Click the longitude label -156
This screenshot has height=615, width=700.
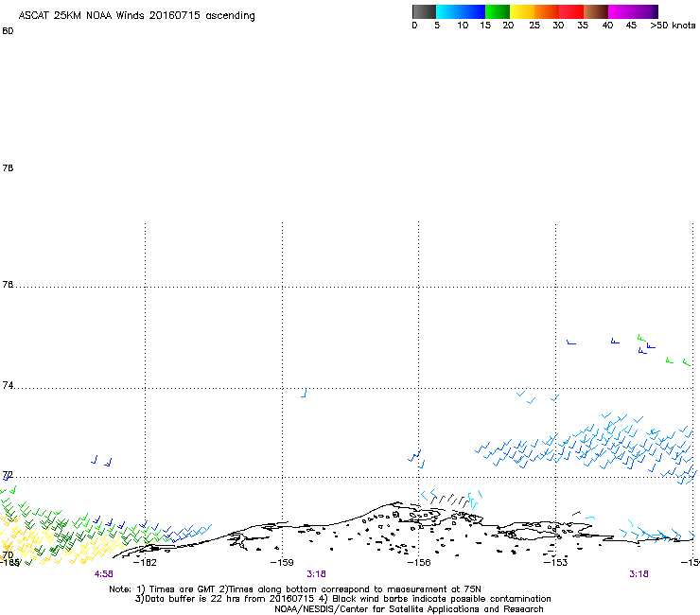point(419,562)
